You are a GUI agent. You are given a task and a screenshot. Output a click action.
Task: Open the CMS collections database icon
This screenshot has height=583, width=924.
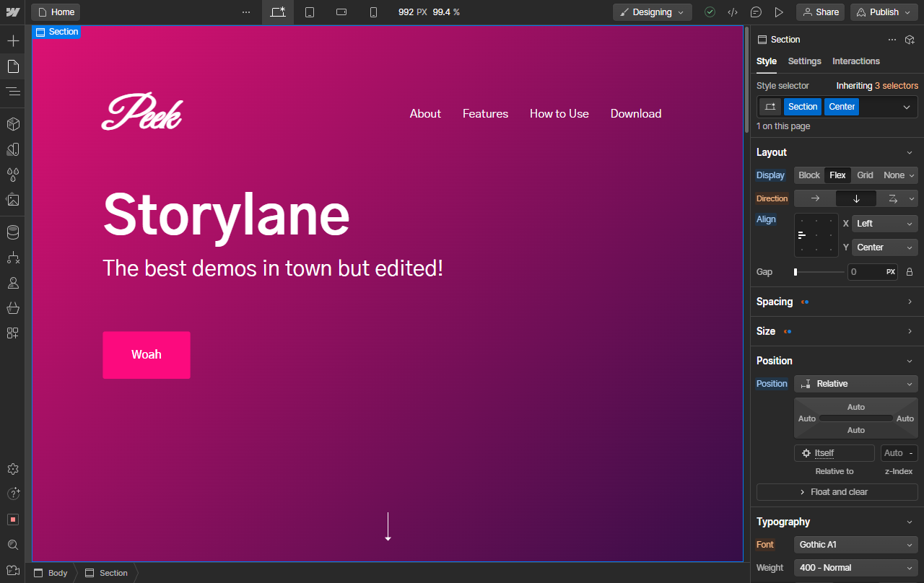click(x=12, y=232)
